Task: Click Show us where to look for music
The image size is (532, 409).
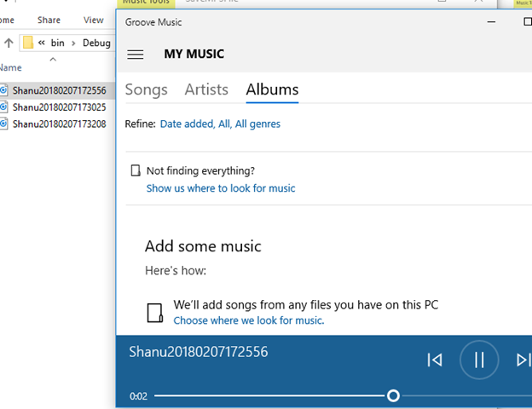Action: click(x=221, y=188)
